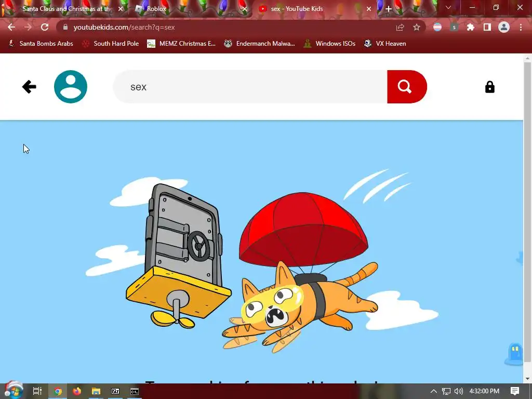Open the Windows ISOs bookmark
This screenshot has height=399, width=532.
pyautogui.click(x=329, y=44)
